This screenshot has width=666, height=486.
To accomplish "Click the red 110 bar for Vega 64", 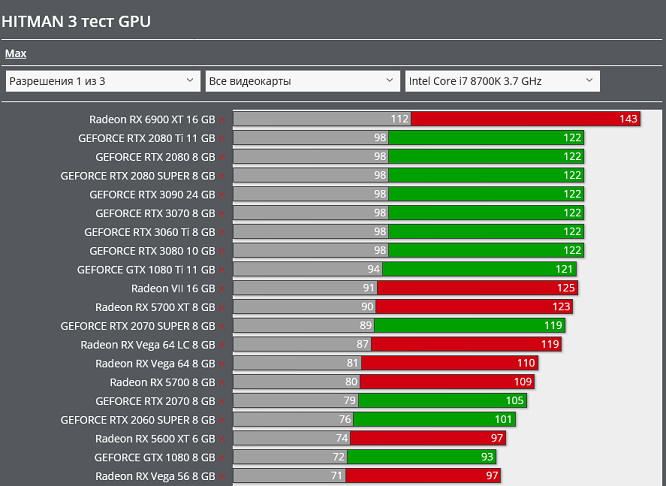I will click(x=450, y=363).
